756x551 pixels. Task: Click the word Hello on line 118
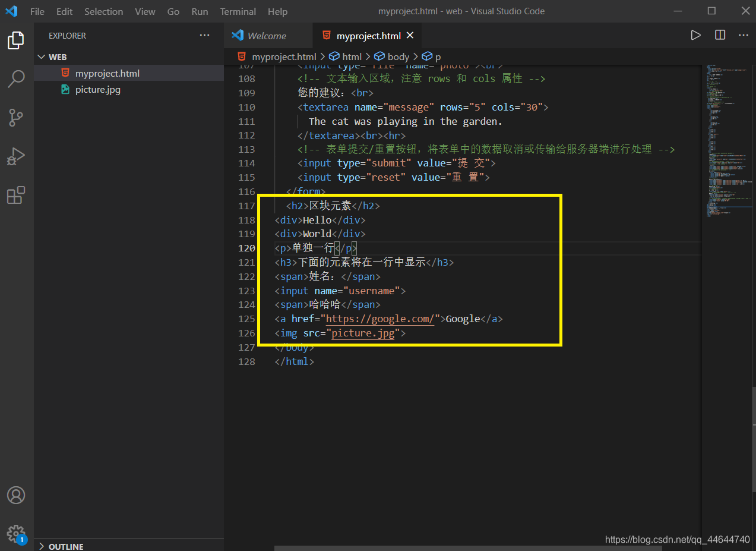pos(317,220)
